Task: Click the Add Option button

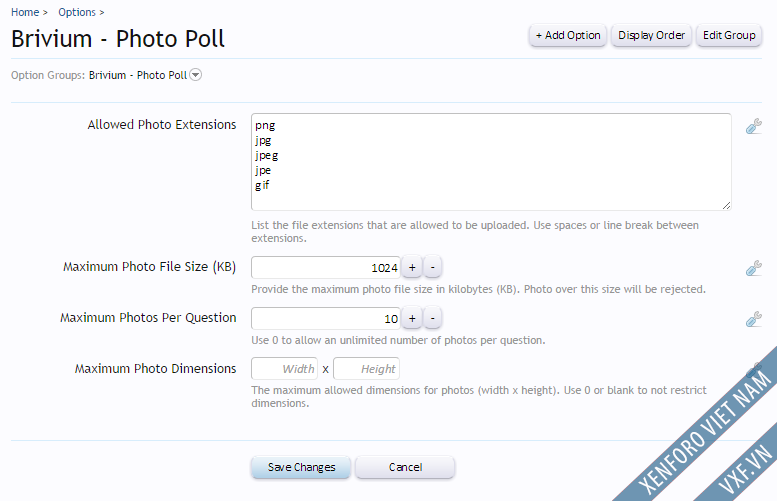Action: point(568,35)
